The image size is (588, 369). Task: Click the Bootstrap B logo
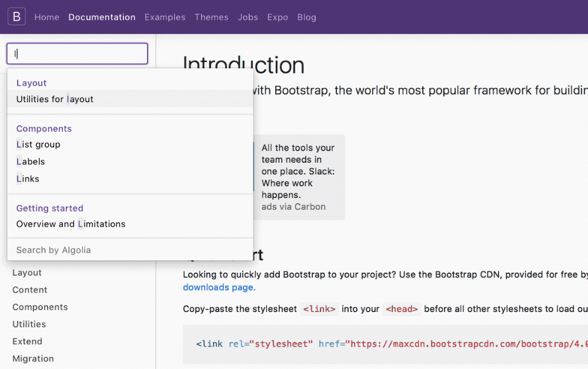click(x=16, y=16)
